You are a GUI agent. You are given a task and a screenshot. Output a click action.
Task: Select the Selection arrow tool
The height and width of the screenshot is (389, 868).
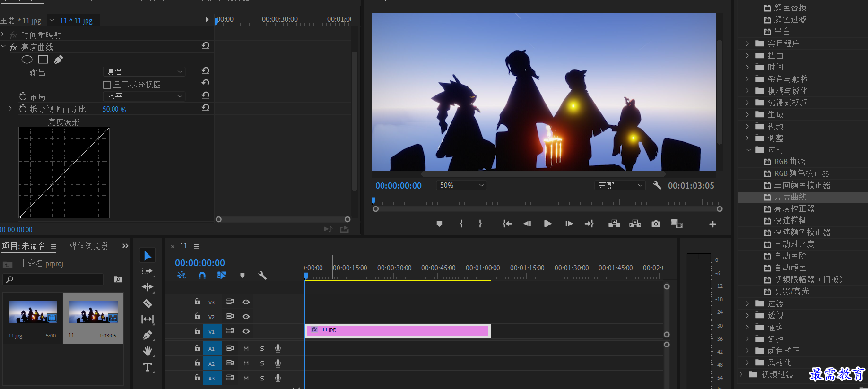[148, 256]
